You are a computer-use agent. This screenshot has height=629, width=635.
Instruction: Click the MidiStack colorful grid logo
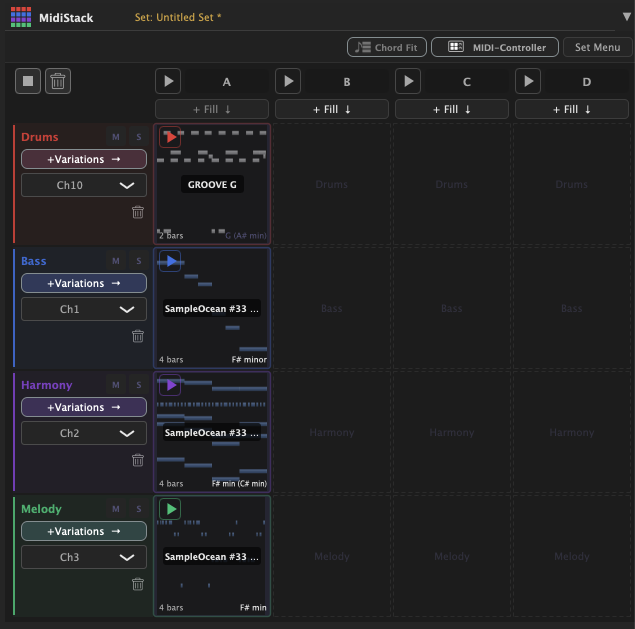[x=21, y=17]
